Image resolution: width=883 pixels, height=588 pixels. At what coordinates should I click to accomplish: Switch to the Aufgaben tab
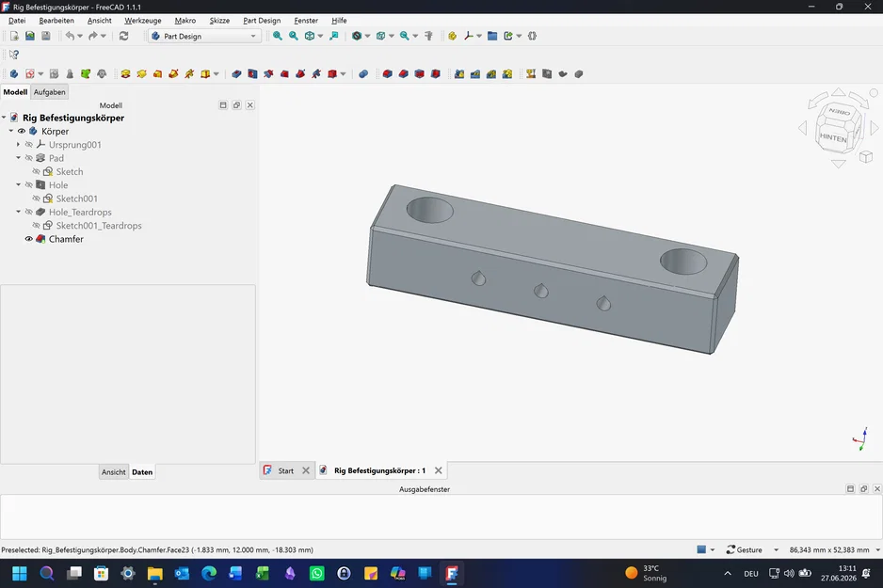[50, 91]
